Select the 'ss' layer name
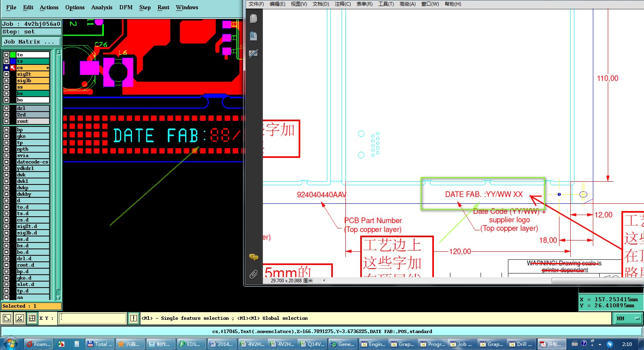644x350 pixels. point(33,87)
